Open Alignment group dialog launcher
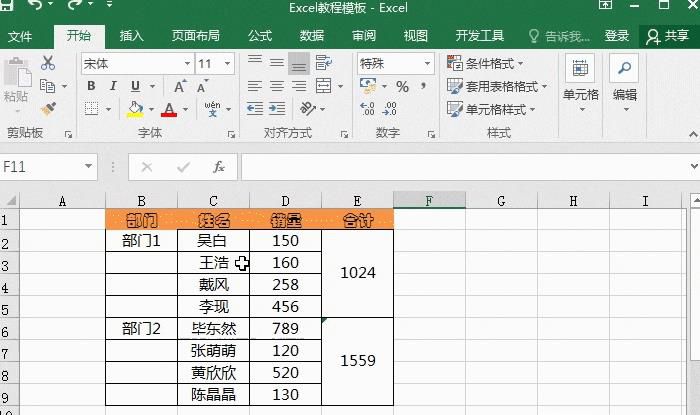Viewport: 700px width, 415px height. point(344,134)
